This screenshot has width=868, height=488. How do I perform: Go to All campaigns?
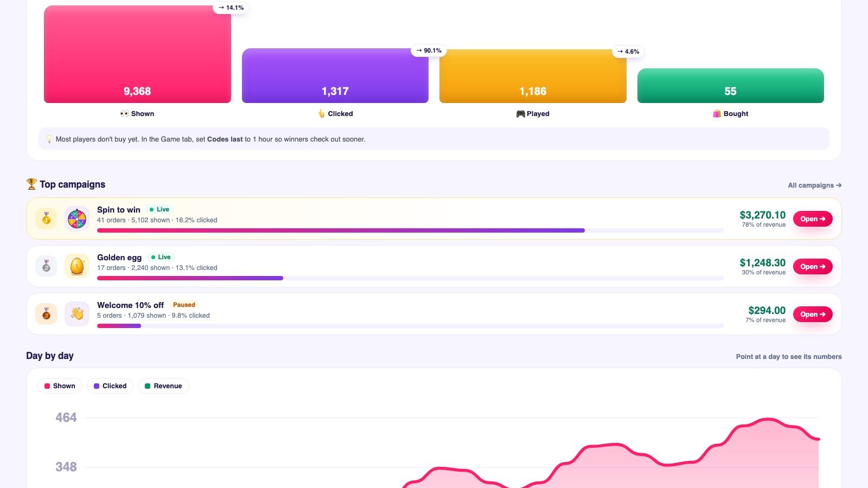click(815, 185)
